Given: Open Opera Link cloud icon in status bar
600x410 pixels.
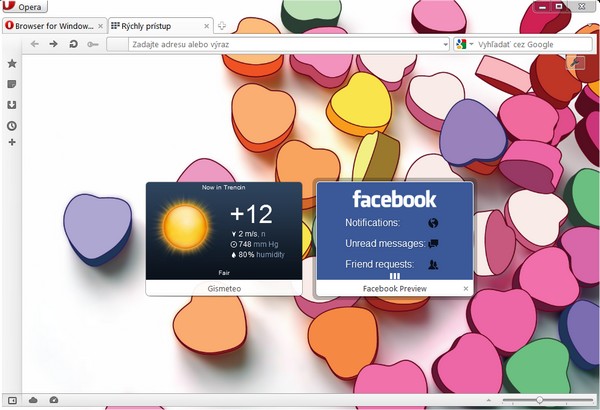Looking at the screenshot, I should (33, 400).
